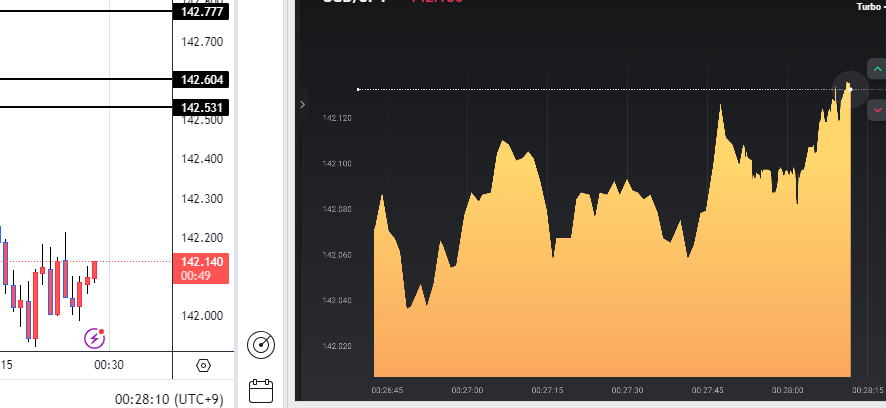The width and height of the screenshot is (886, 408).
Task: Open the timezone selector showing UTC+9
Action: [169, 398]
